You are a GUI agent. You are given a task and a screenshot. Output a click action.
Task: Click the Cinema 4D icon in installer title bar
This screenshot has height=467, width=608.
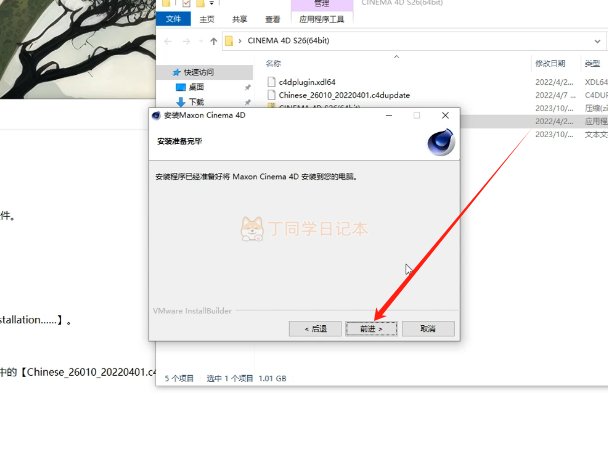pyautogui.click(x=156, y=115)
